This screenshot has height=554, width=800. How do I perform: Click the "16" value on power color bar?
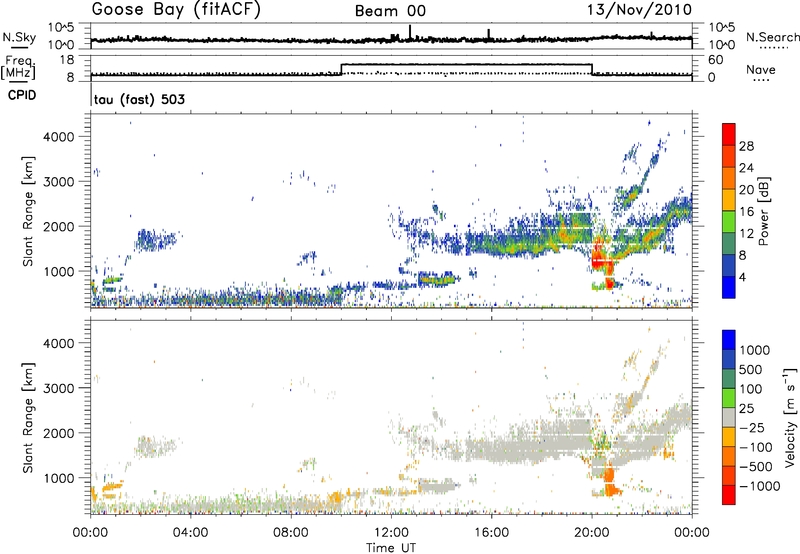(746, 212)
